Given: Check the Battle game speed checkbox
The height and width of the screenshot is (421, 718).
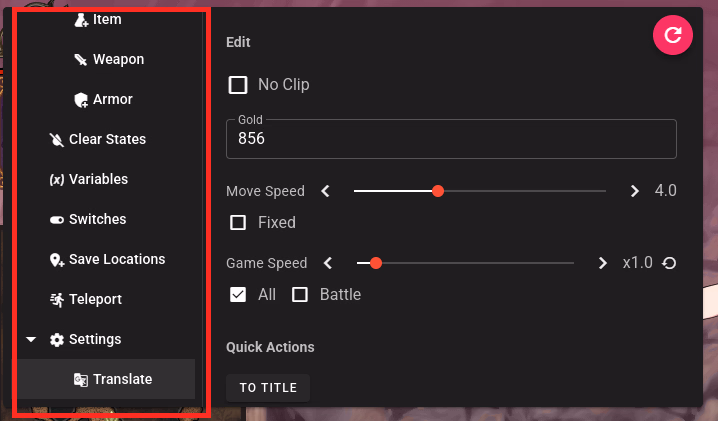Looking at the screenshot, I should (299, 295).
